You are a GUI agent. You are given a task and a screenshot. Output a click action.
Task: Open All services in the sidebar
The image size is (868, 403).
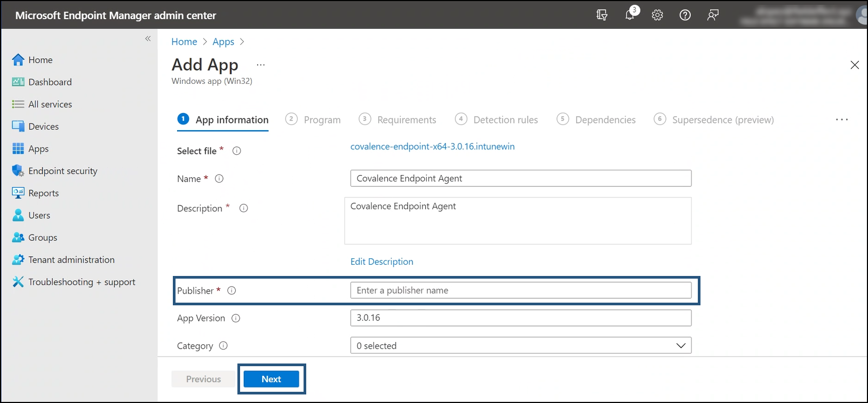click(x=42, y=104)
